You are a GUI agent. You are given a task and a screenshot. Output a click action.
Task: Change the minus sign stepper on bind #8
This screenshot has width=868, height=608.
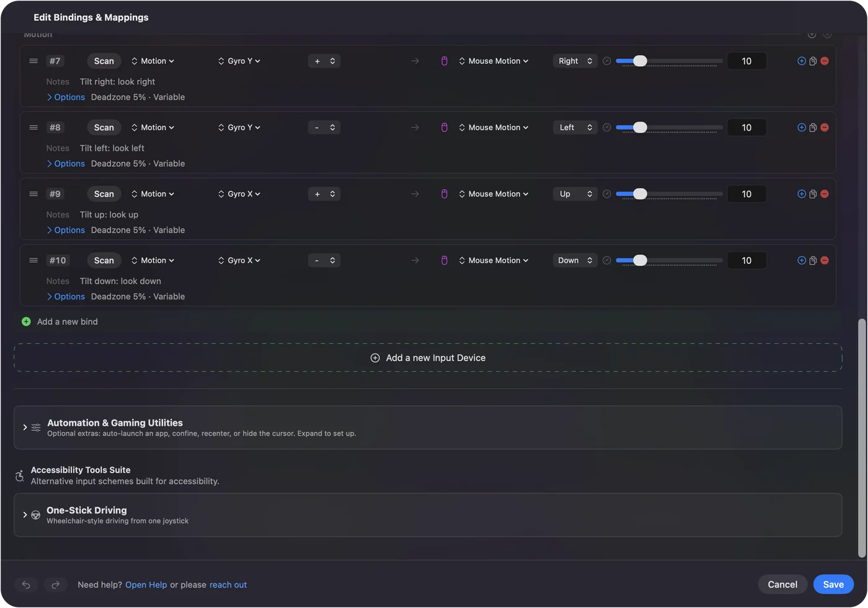pyautogui.click(x=324, y=127)
